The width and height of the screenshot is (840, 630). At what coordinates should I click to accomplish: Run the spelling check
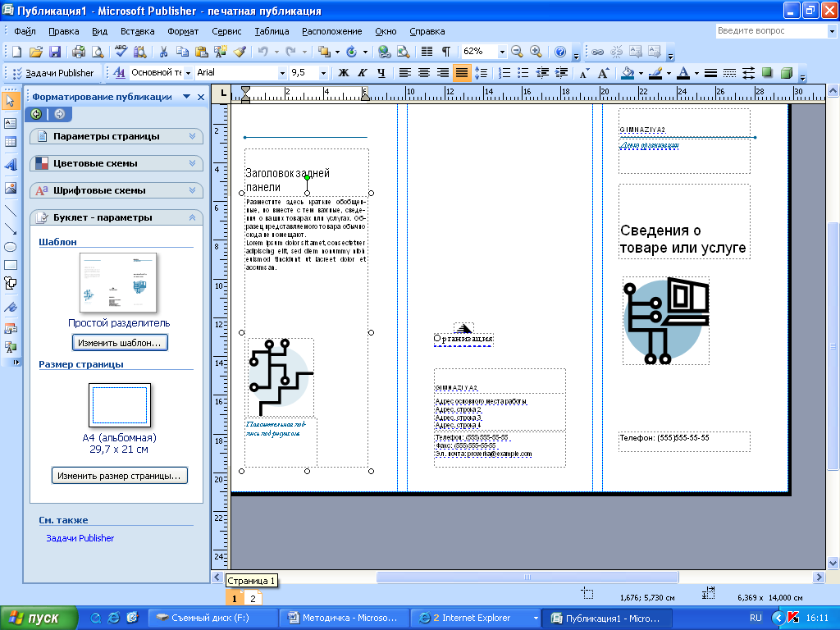coord(121,52)
